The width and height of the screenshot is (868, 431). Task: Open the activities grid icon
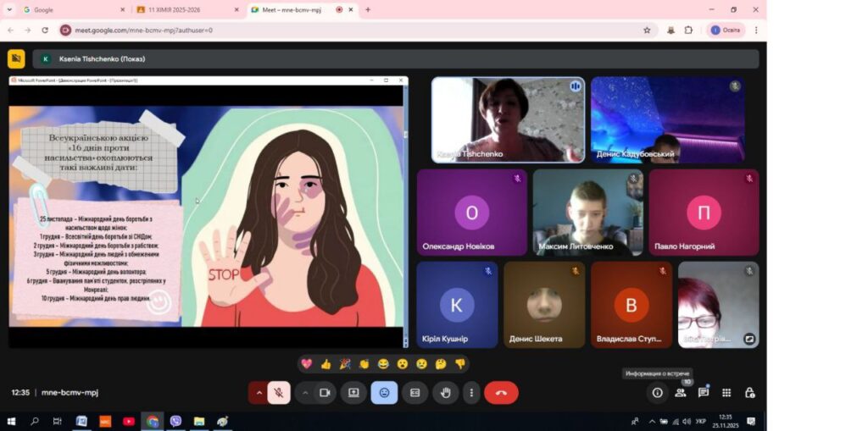tap(726, 393)
